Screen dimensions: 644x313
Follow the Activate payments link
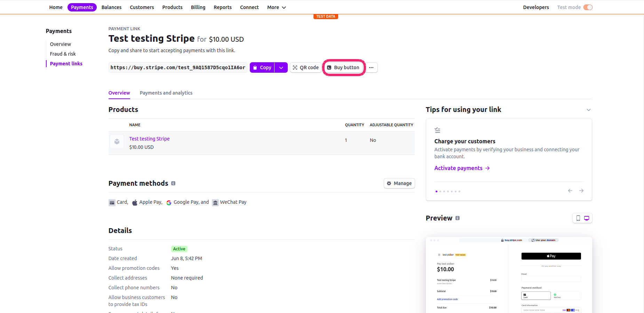[462, 168]
